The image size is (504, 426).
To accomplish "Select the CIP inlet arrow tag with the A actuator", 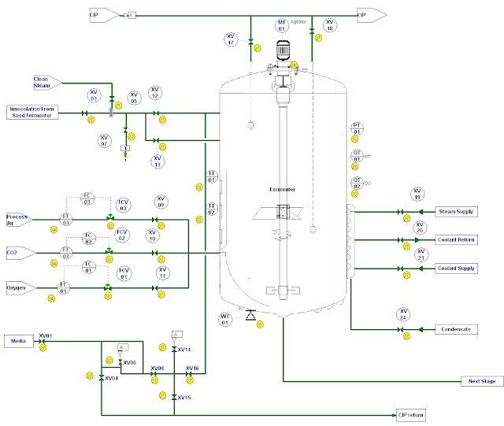I will coord(104,15).
